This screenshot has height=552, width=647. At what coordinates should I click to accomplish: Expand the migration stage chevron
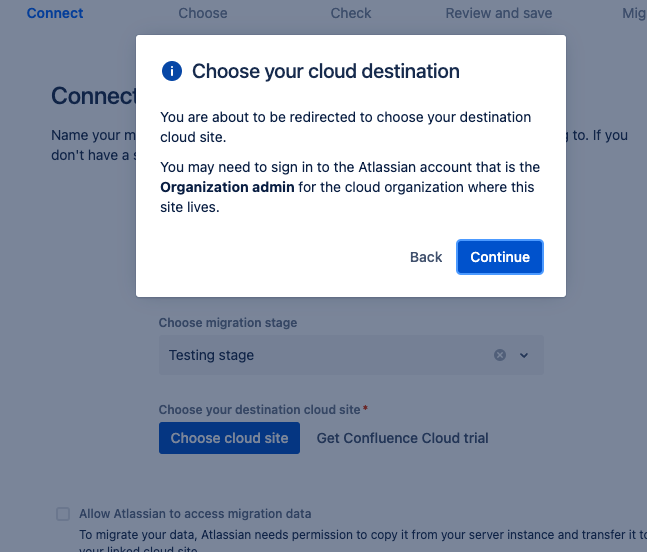524,355
